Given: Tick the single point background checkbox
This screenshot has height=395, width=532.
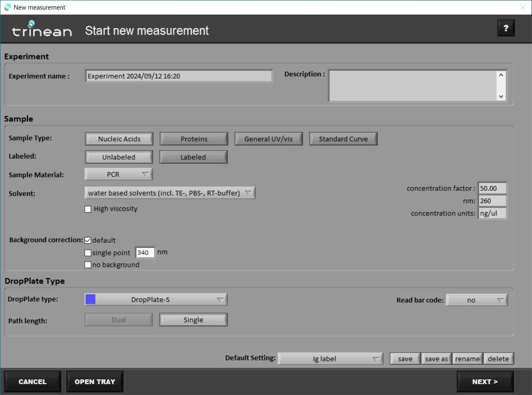Looking at the screenshot, I should coord(88,253).
